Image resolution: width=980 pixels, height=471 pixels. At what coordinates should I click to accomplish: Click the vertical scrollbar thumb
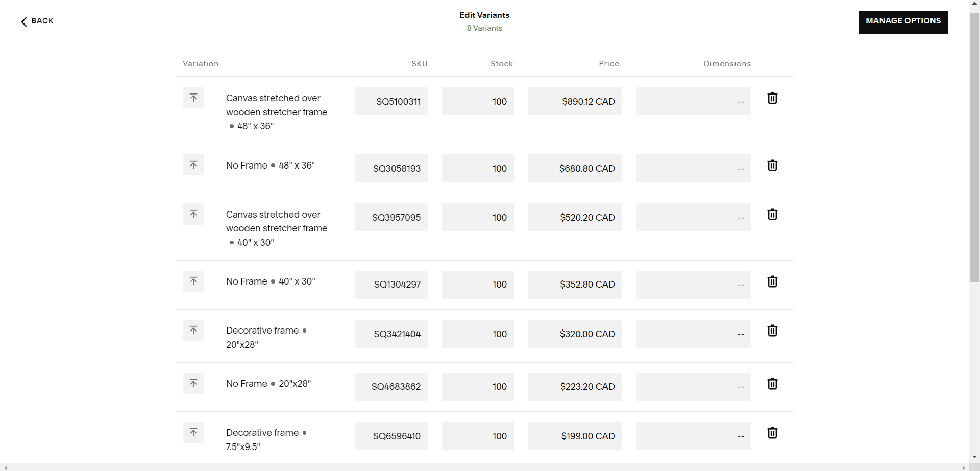[974, 147]
